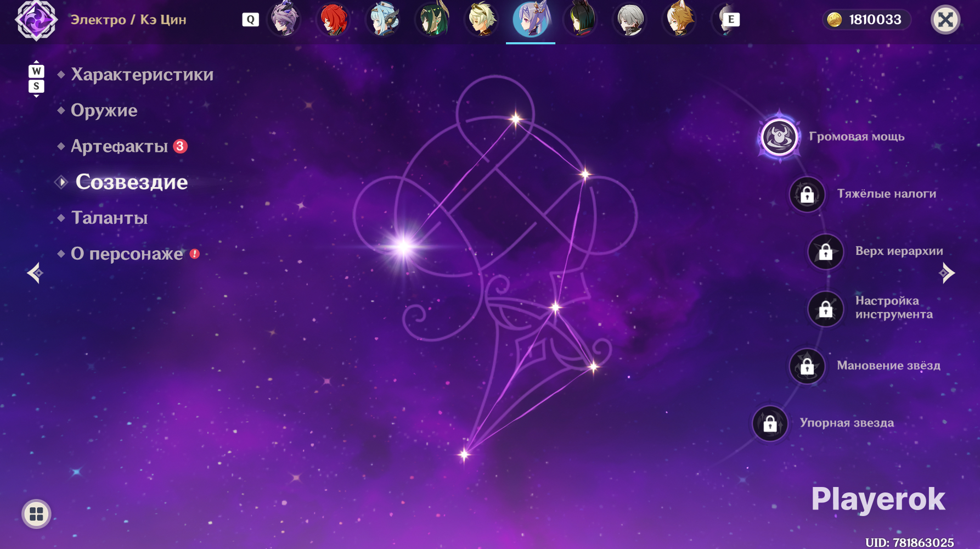Click the Настройка инструмента label
Image resolution: width=980 pixels, height=549 pixels.
coord(894,307)
